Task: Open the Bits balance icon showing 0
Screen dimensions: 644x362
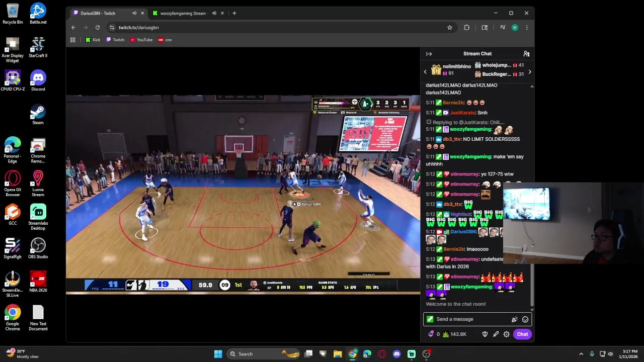Action: (433, 334)
